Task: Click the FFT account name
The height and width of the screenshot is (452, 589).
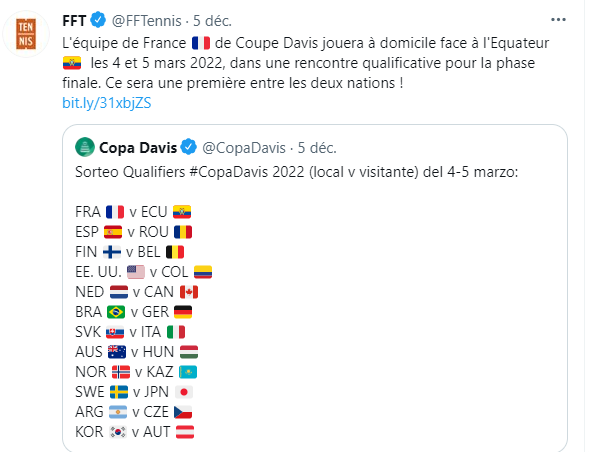Action: click(74, 21)
